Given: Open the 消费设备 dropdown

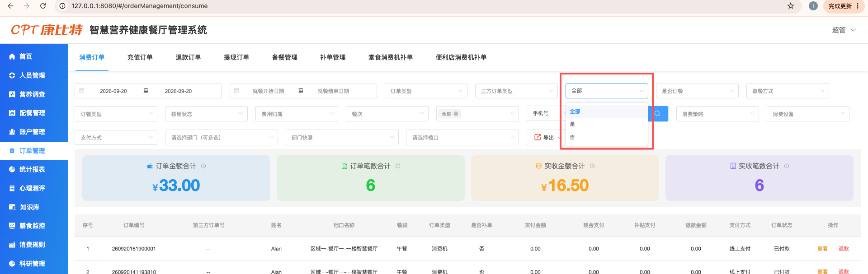Looking at the screenshot, I should coord(808,114).
